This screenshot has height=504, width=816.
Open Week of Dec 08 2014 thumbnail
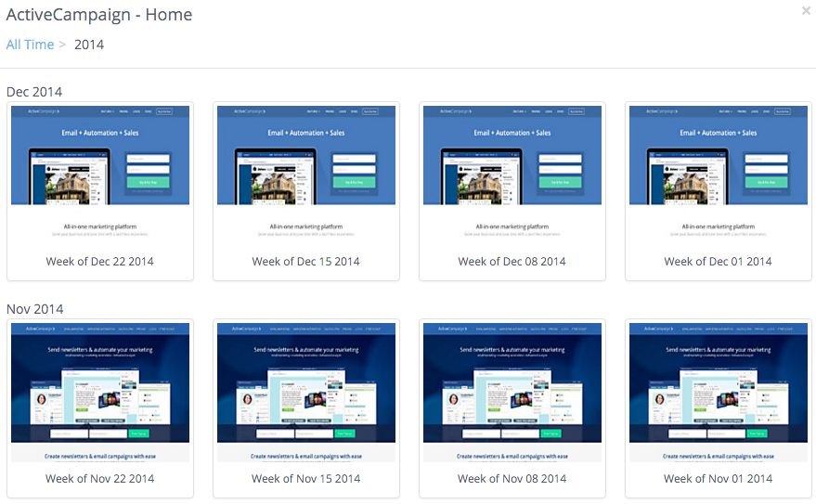(x=512, y=172)
